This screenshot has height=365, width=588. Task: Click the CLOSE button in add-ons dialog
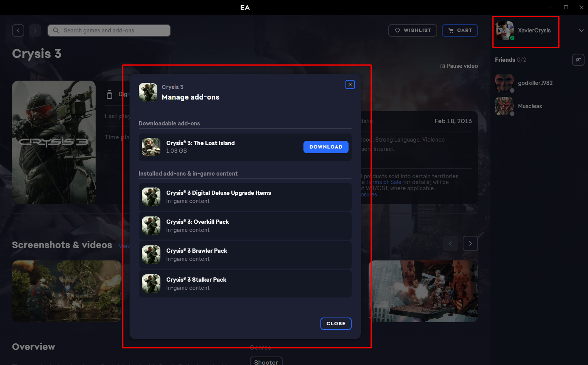(336, 324)
